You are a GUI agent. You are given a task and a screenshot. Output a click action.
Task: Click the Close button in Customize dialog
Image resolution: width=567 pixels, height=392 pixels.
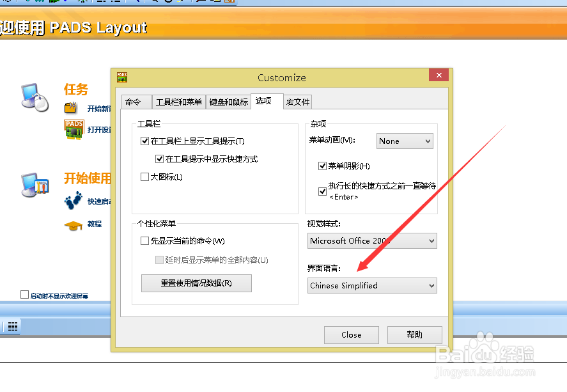coord(352,335)
